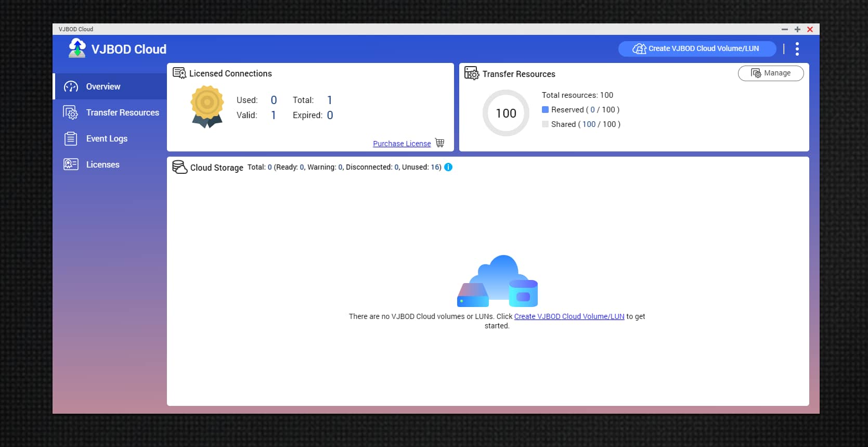Click the 'Reserved ( 0 / 100 )' text
The width and height of the screenshot is (868, 447).
click(x=585, y=110)
